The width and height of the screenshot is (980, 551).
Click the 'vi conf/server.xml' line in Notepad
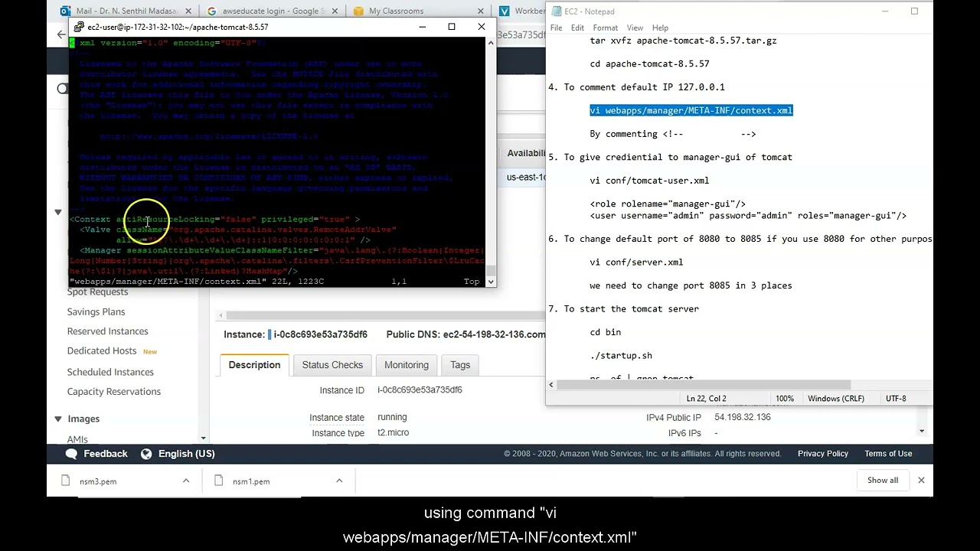(636, 262)
